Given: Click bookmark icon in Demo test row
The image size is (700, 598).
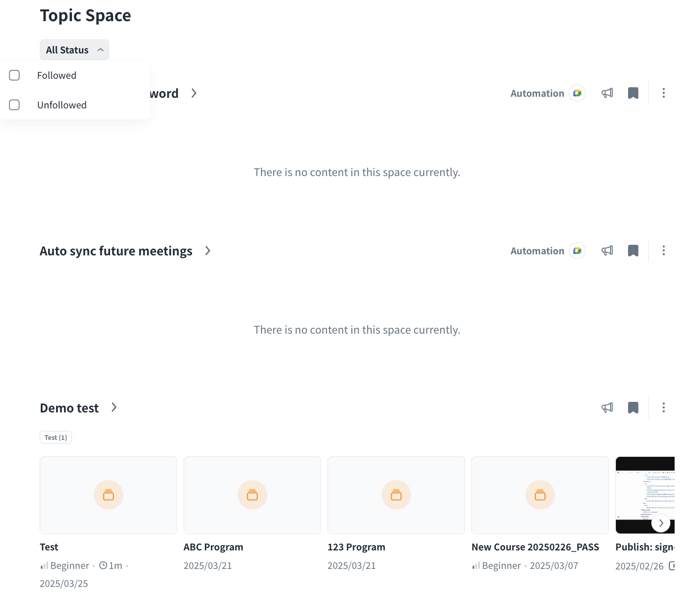Looking at the screenshot, I should point(633,408).
